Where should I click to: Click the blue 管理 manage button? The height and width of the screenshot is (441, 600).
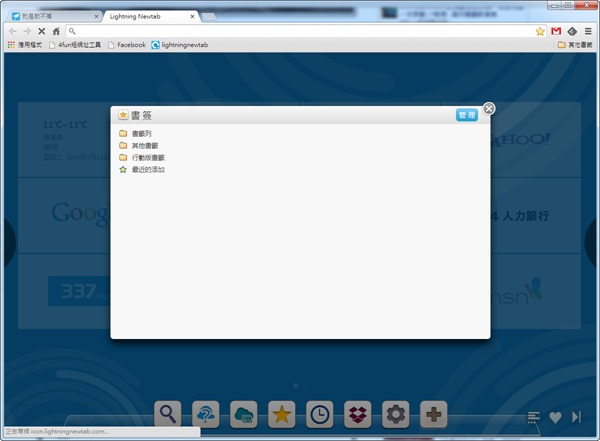click(x=467, y=115)
